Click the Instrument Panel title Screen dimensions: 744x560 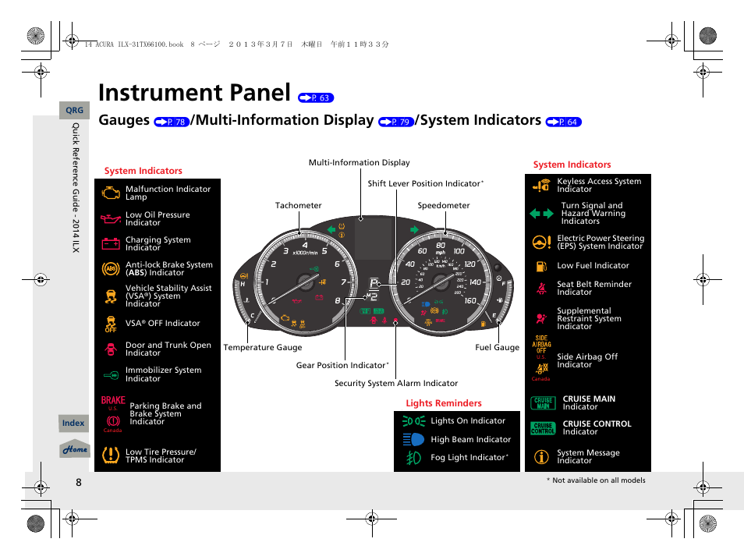[x=194, y=93]
